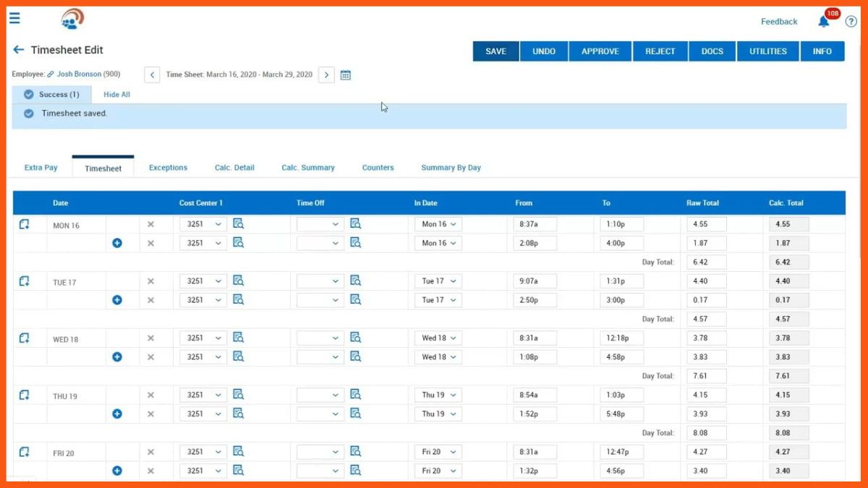Approve the timesheet
Screen dimensions: 868x488
click(600, 51)
